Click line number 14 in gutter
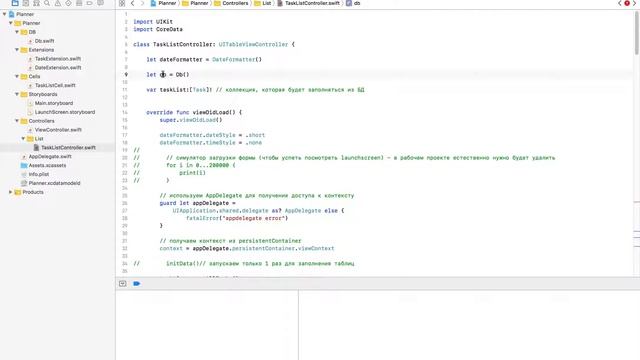The image size is (640, 360). pos(125,112)
